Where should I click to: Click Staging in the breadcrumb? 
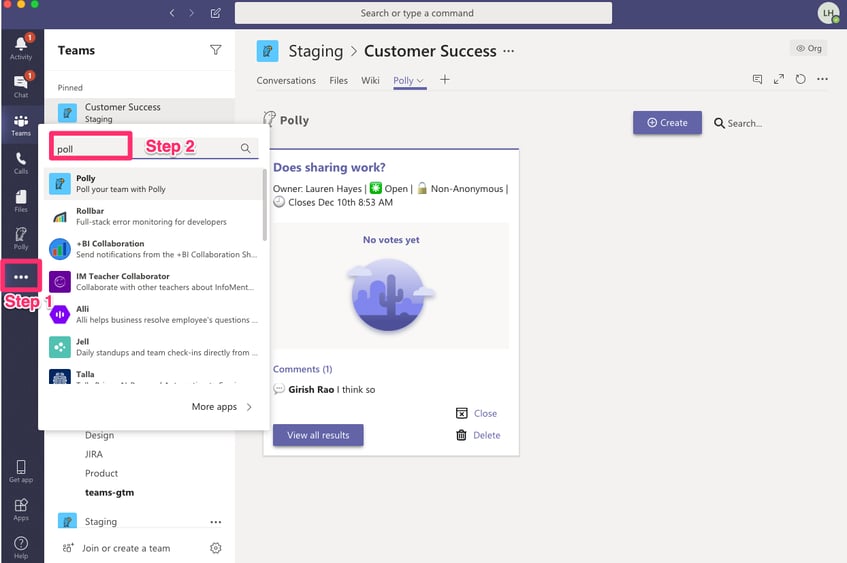pos(315,51)
